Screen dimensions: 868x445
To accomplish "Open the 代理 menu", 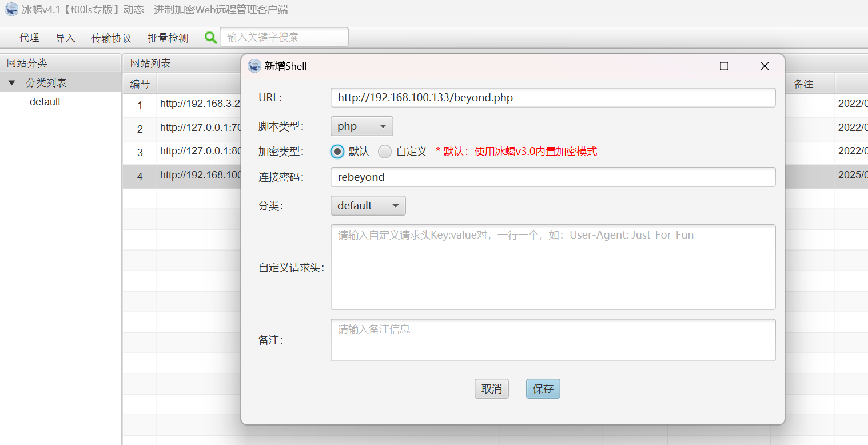I will (x=29, y=38).
